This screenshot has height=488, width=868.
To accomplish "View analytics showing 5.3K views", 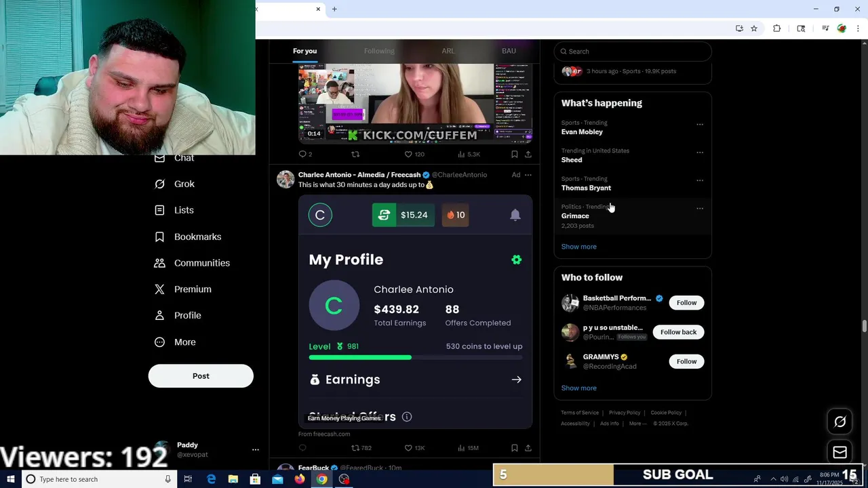I will tap(468, 154).
